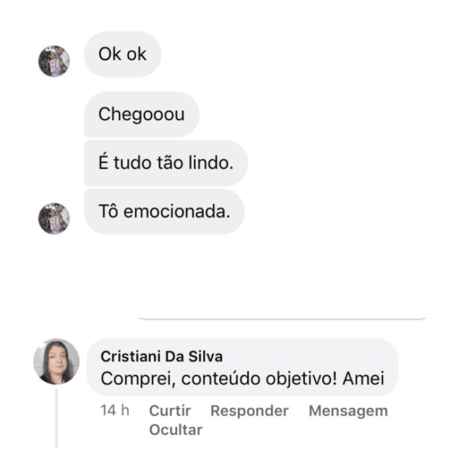The width and height of the screenshot is (476, 476).
Task: Click the vertical reply thread line
Action: (56, 418)
